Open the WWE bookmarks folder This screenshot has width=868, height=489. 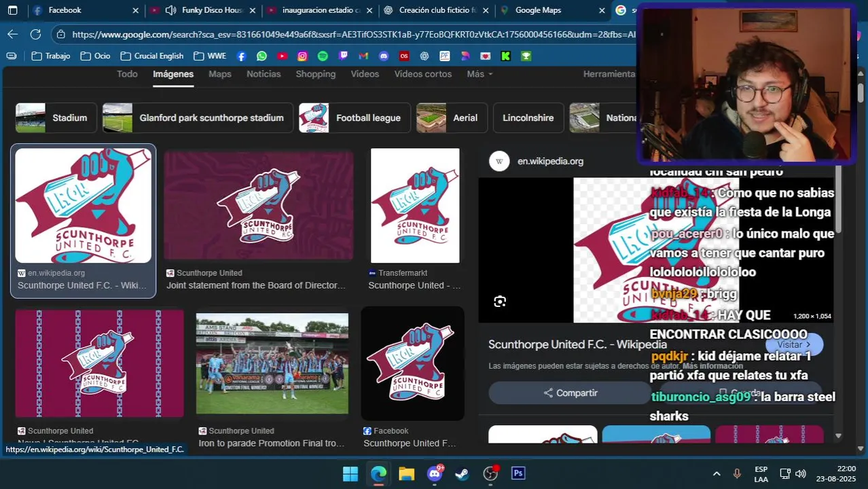(x=210, y=56)
